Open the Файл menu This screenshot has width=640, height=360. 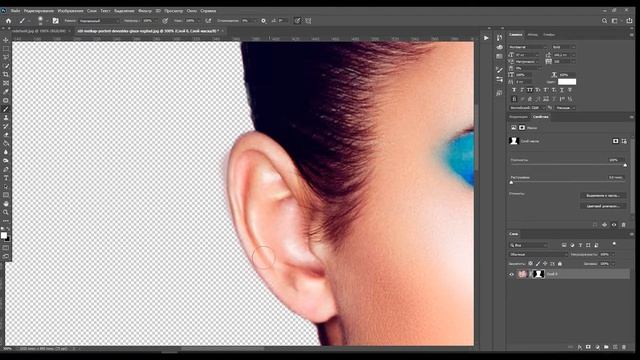[x=16, y=11]
